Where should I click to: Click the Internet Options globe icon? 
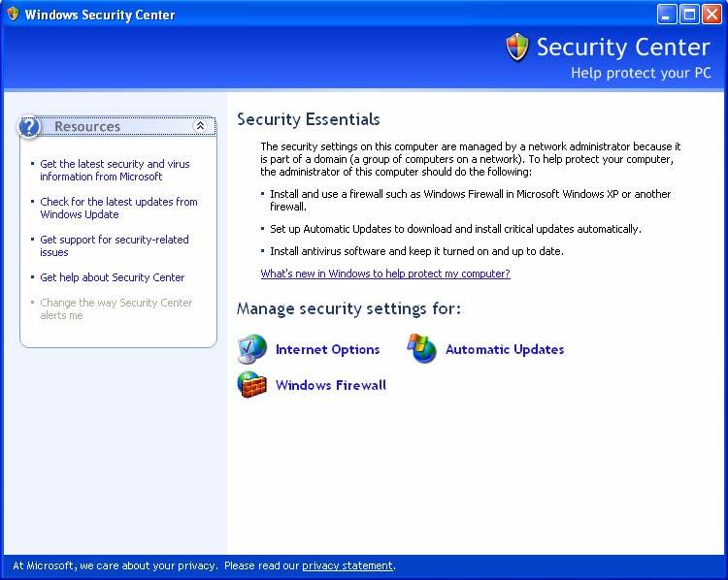click(252, 349)
